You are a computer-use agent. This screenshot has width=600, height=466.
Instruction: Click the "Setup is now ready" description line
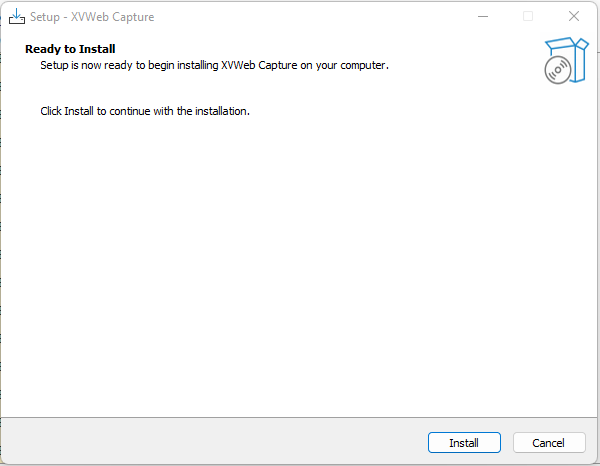(213, 65)
